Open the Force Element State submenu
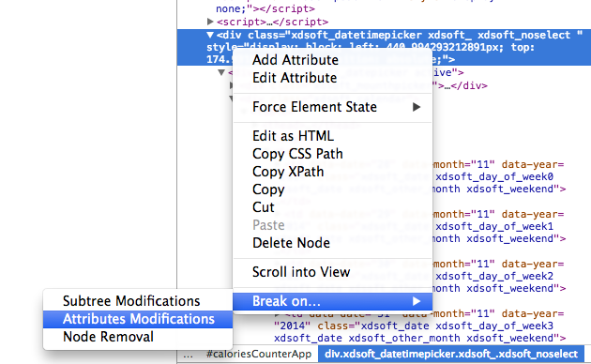This screenshot has height=364, width=591. (x=332, y=107)
